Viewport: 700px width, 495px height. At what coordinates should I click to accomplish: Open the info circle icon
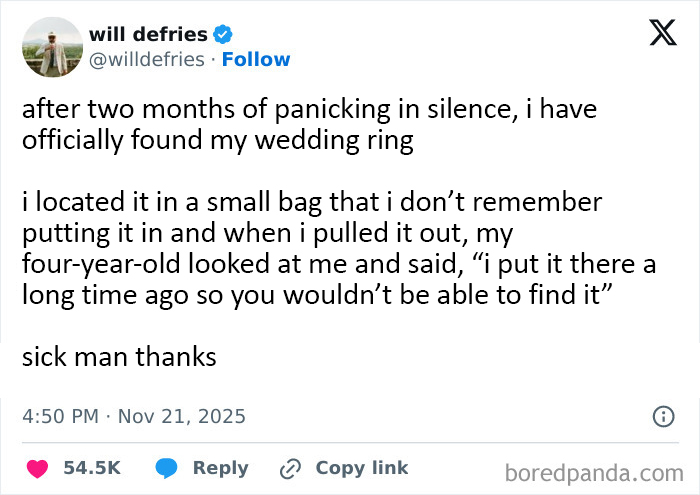pos(661,416)
